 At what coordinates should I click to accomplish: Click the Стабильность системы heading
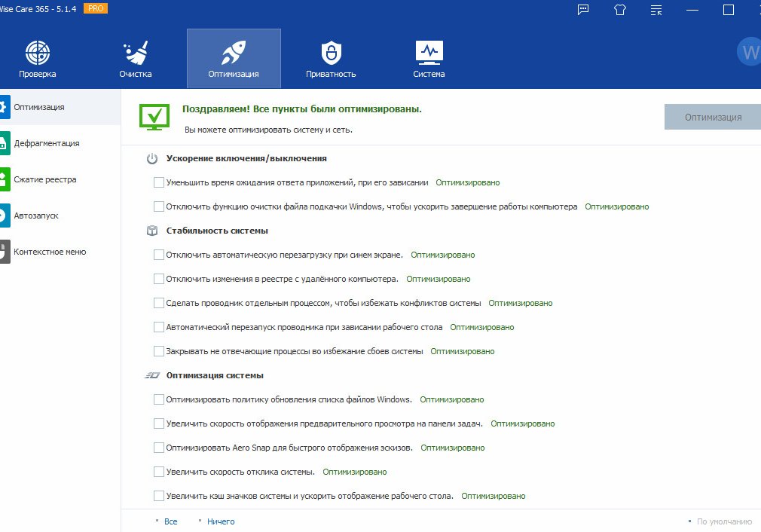click(217, 231)
